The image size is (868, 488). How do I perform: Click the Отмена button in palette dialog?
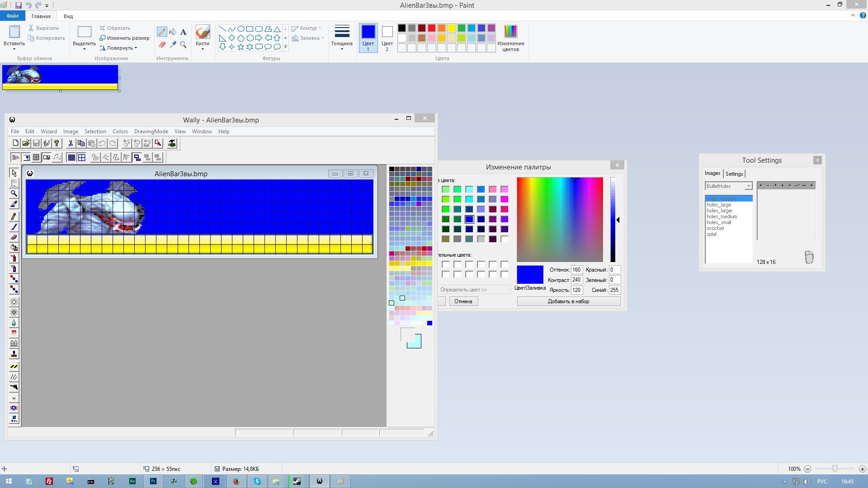coord(463,301)
